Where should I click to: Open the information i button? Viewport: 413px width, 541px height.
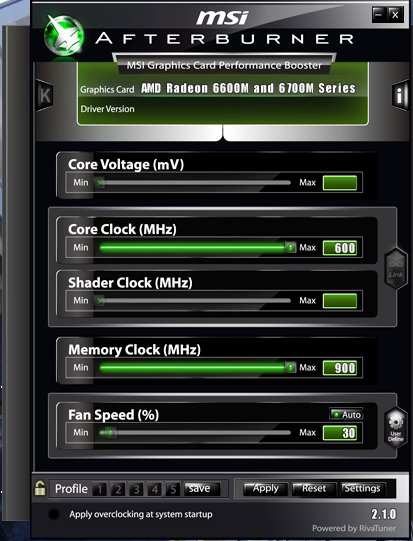[x=400, y=95]
